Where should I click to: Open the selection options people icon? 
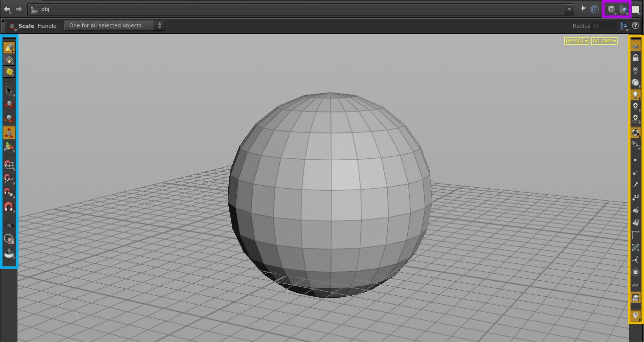624,26
